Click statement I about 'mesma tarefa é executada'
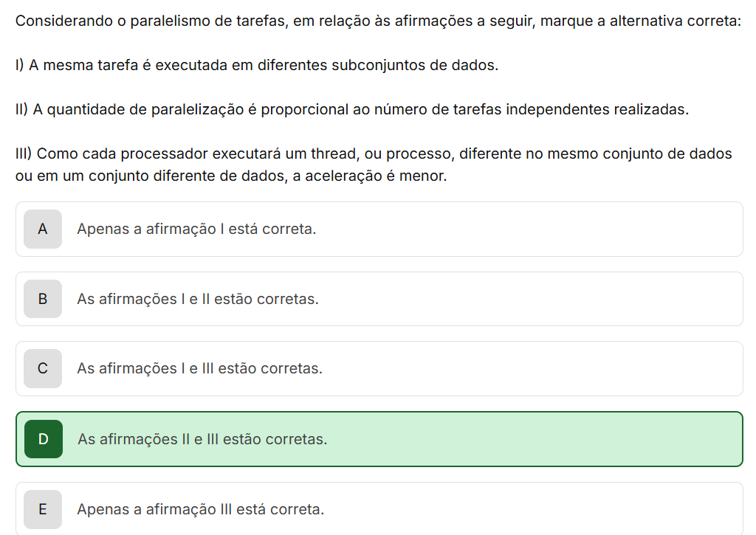The image size is (756, 535). [257, 65]
